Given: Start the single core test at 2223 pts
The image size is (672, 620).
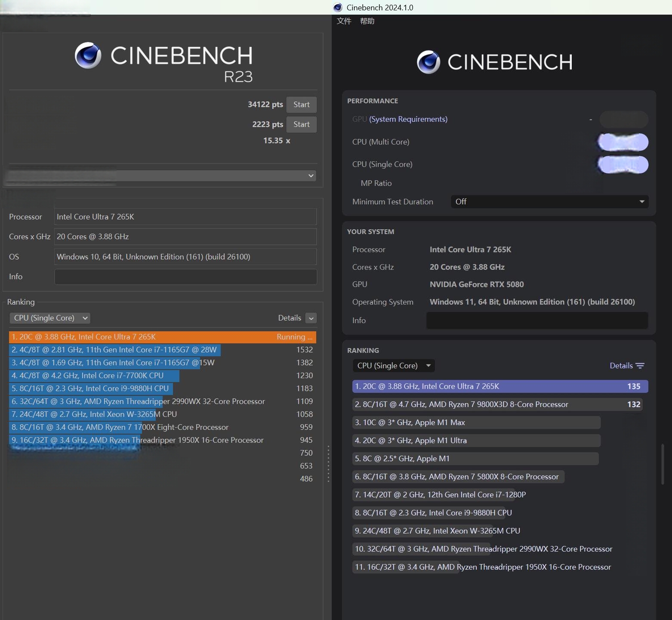Looking at the screenshot, I should (302, 124).
